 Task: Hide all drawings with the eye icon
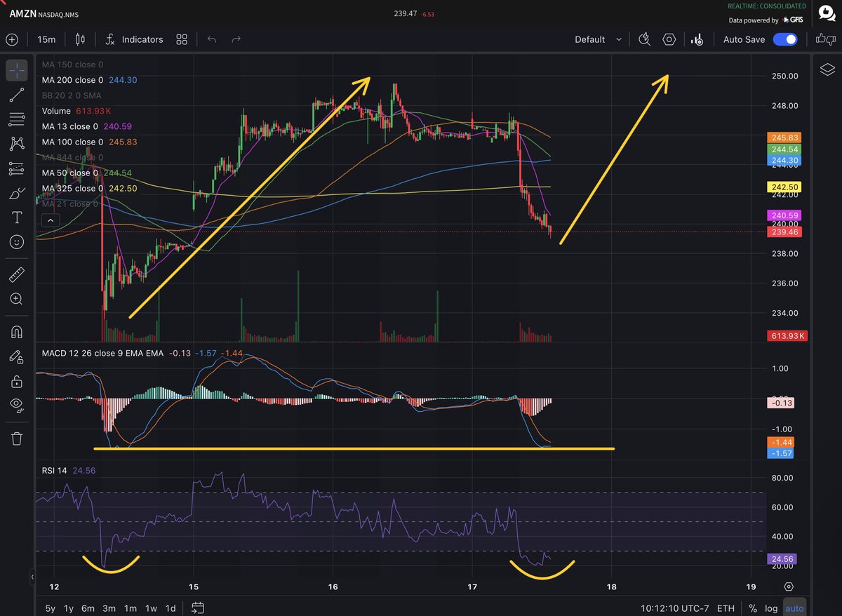[17, 405]
